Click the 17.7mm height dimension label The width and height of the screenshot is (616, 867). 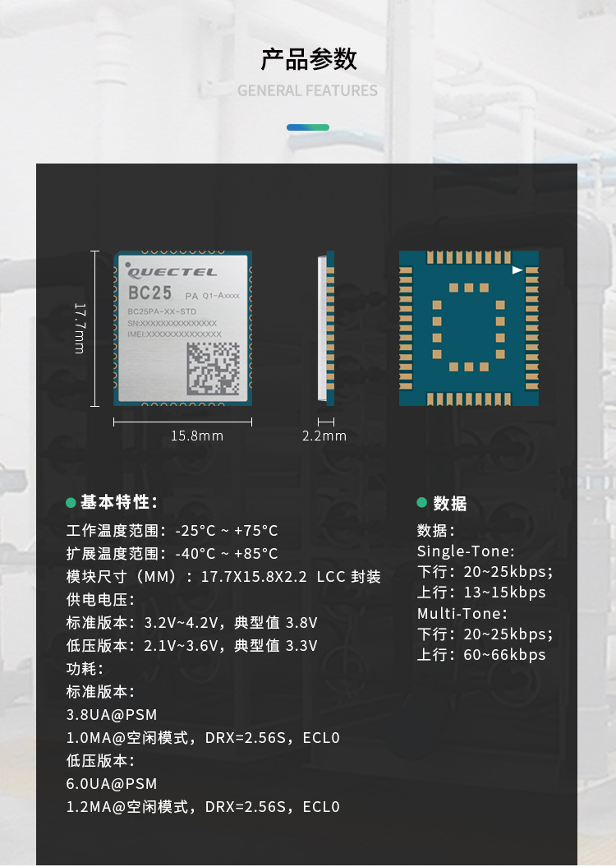click(x=80, y=329)
